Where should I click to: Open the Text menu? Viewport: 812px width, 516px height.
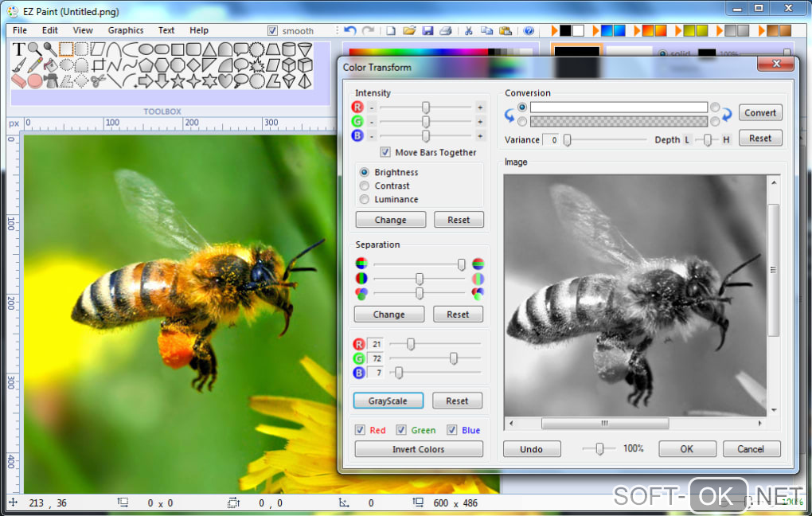[x=166, y=30]
